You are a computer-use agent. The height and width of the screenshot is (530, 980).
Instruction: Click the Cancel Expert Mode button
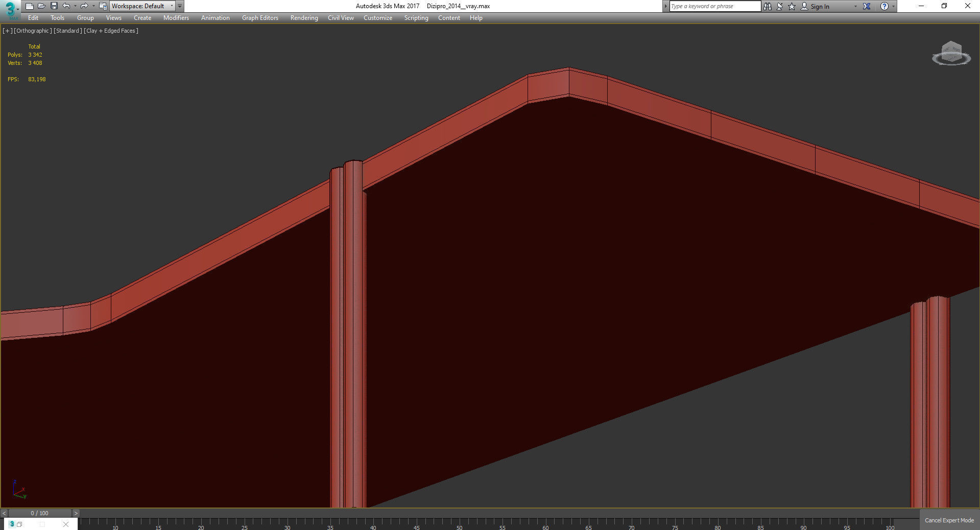[x=949, y=520]
